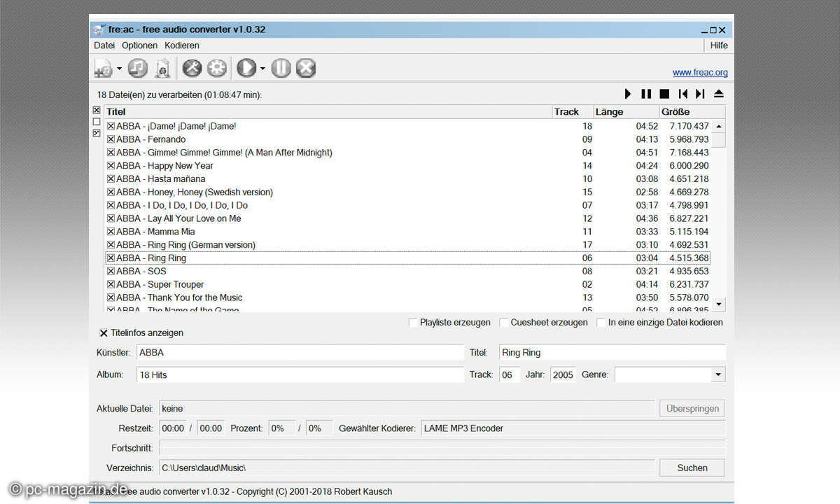This screenshot has width=840, height=504.
Task: Select row ABBA - Lay All Your Love on Me
Action: [x=407, y=218]
